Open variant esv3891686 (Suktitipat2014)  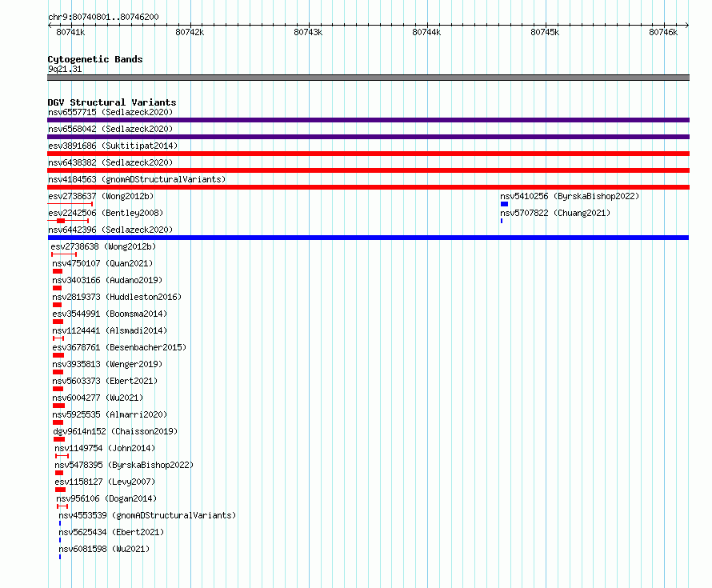[x=113, y=146]
